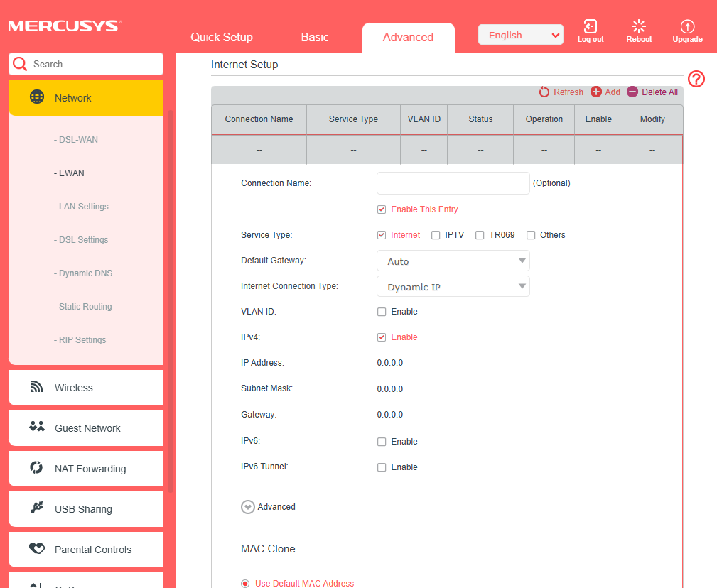Click the sidebar vertical scrollbar
The width and height of the screenshot is (717, 588).
171,302
